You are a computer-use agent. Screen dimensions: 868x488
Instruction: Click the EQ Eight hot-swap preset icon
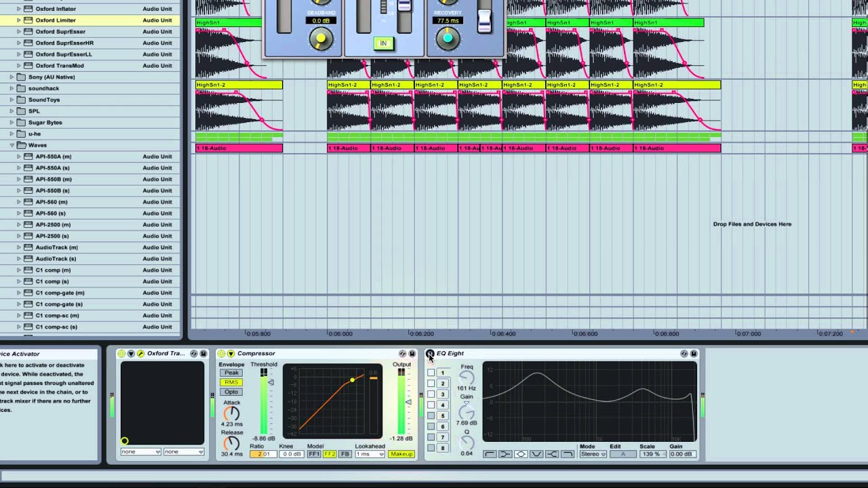pos(684,353)
